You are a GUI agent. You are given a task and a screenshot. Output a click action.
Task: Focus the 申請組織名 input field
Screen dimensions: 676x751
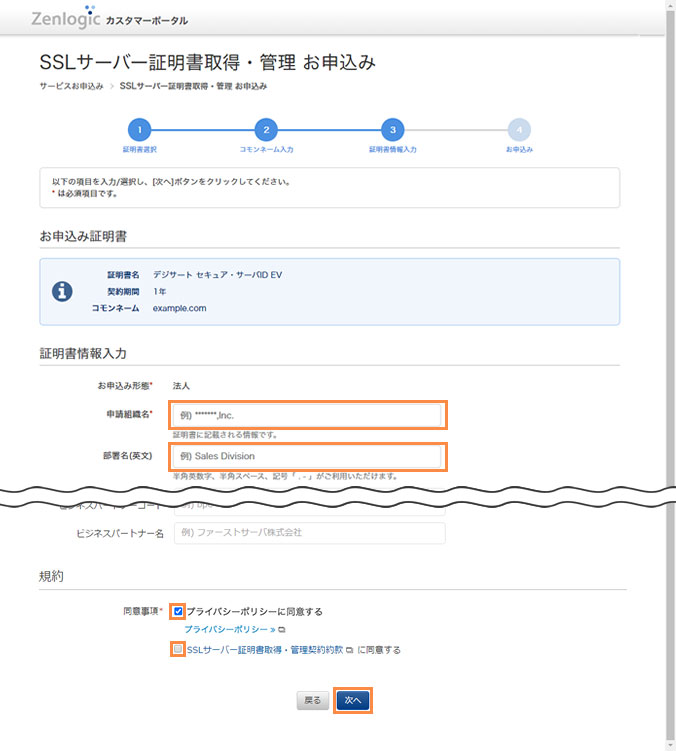[x=307, y=415]
